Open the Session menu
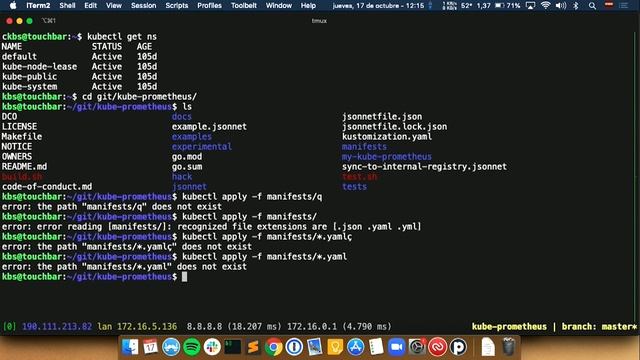640x360 pixels. click(143, 6)
